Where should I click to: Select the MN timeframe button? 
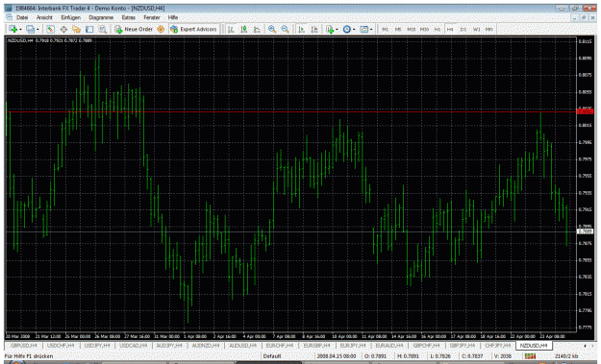click(x=489, y=29)
